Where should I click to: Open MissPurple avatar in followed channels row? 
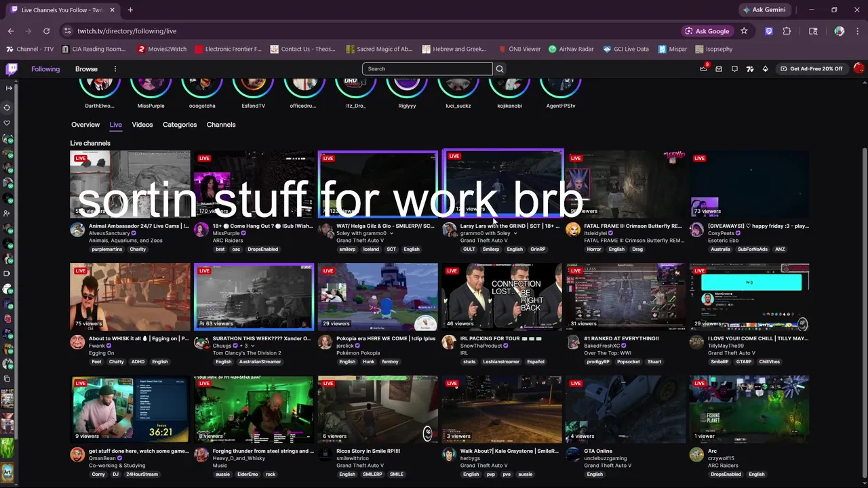tap(151, 87)
